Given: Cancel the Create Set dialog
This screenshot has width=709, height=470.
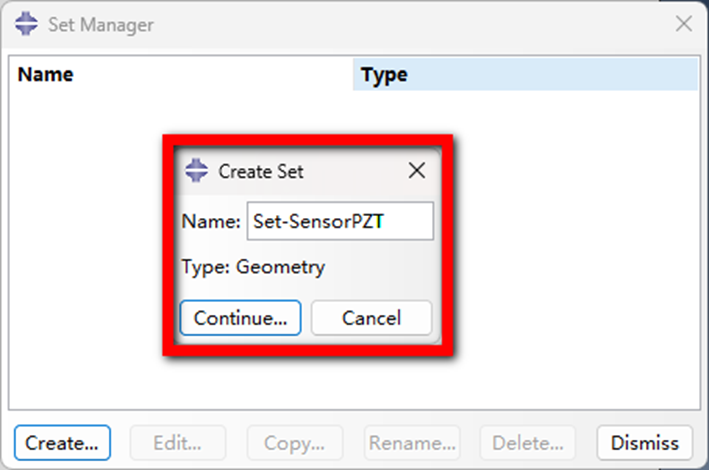Looking at the screenshot, I should click(x=371, y=318).
